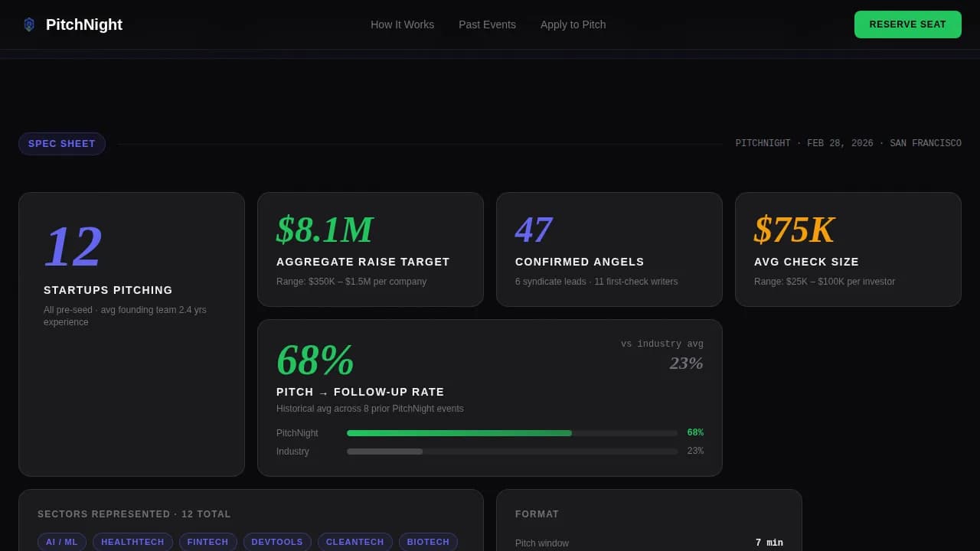The height and width of the screenshot is (551, 980).
Task: Select the AI / ML sector tag
Action: pos(62,542)
